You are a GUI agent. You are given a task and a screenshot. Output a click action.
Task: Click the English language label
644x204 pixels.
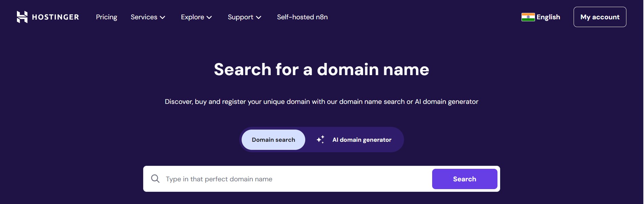548,17
